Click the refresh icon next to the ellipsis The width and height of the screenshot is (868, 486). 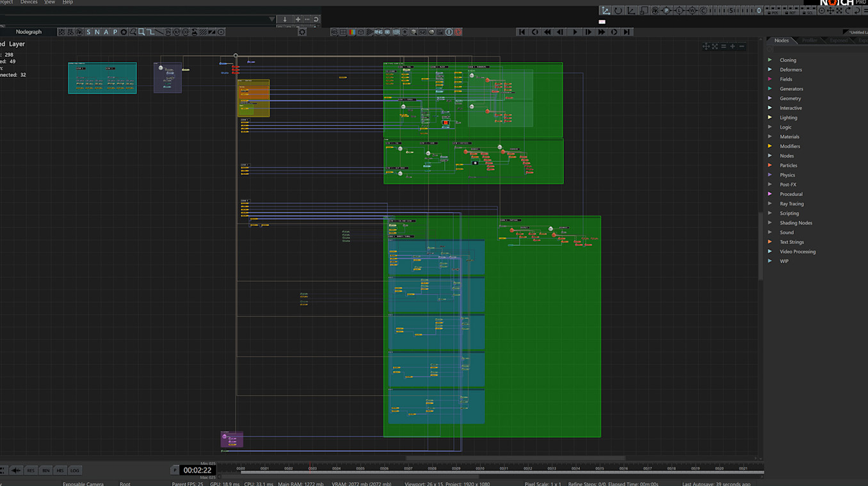point(316,19)
